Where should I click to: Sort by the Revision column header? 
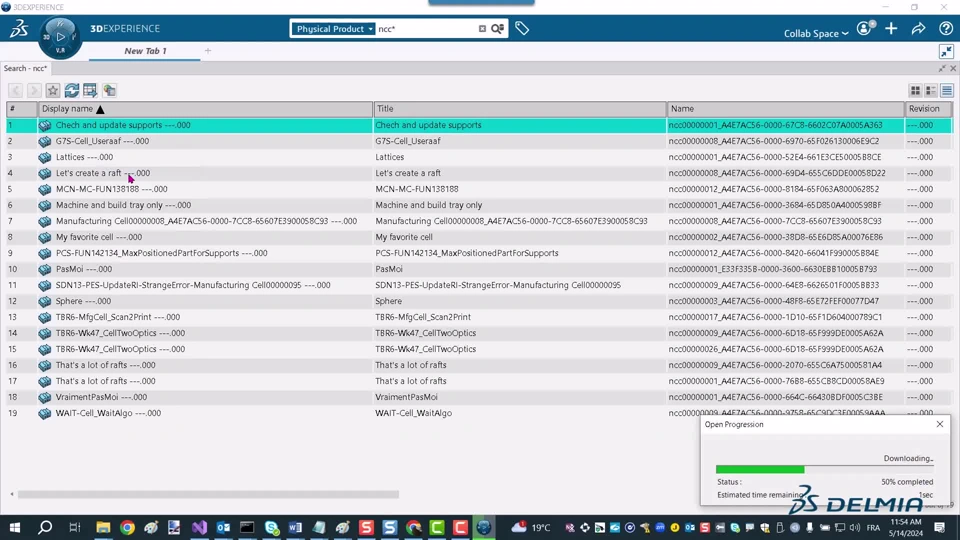pos(928,108)
